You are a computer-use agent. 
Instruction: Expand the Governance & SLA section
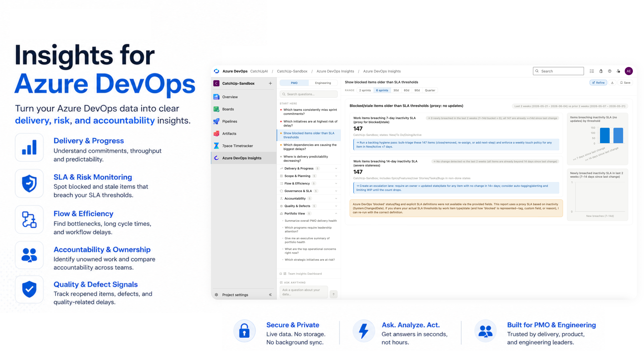(309, 191)
